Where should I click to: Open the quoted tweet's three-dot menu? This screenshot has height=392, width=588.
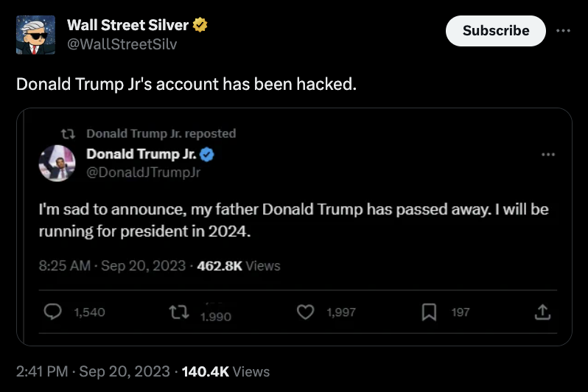547,155
